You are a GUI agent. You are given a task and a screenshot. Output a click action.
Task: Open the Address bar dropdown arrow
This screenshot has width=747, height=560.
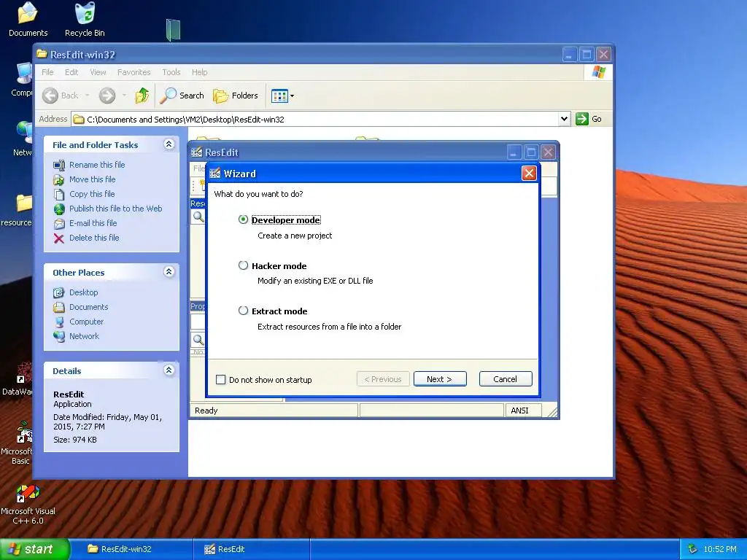click(x=564, y=119)
